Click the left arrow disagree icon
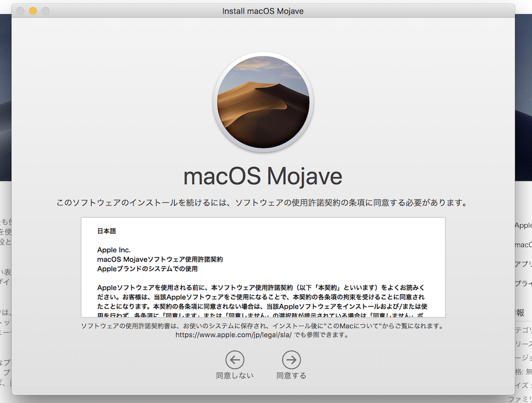The height and width of the screenshot is (403, 532). tap(235, 360)
